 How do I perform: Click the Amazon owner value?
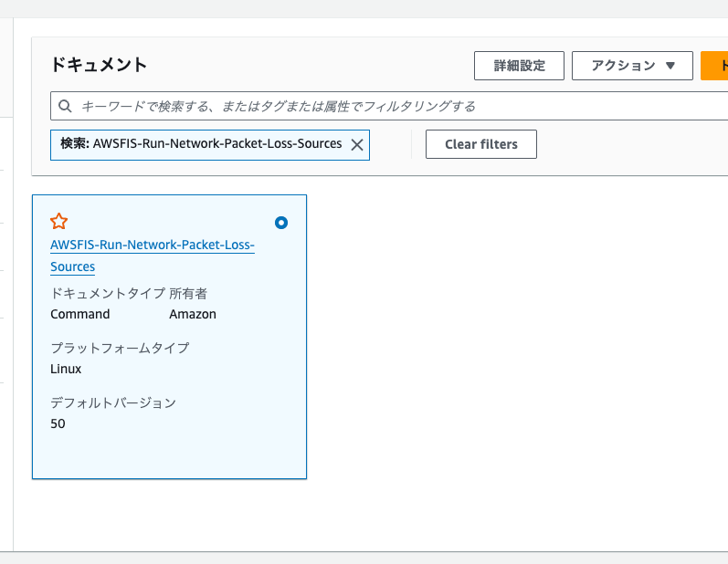193,314
